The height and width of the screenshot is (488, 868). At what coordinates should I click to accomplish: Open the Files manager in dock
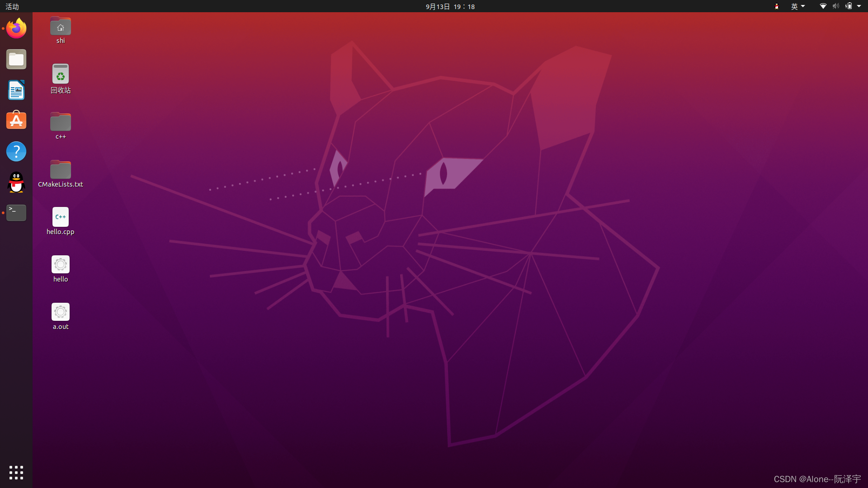16,59
